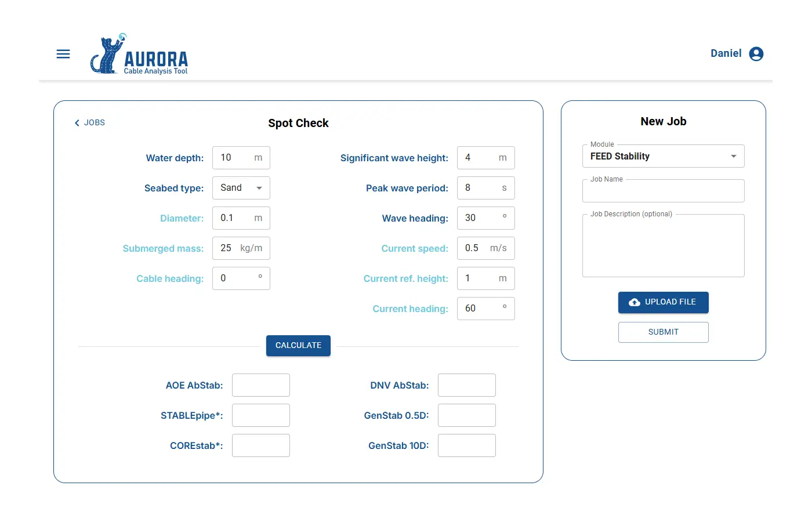This screenshot has width=812, height=522.
Task: Expand the Seabed type dropdown
Action: (x=241, y=188)
